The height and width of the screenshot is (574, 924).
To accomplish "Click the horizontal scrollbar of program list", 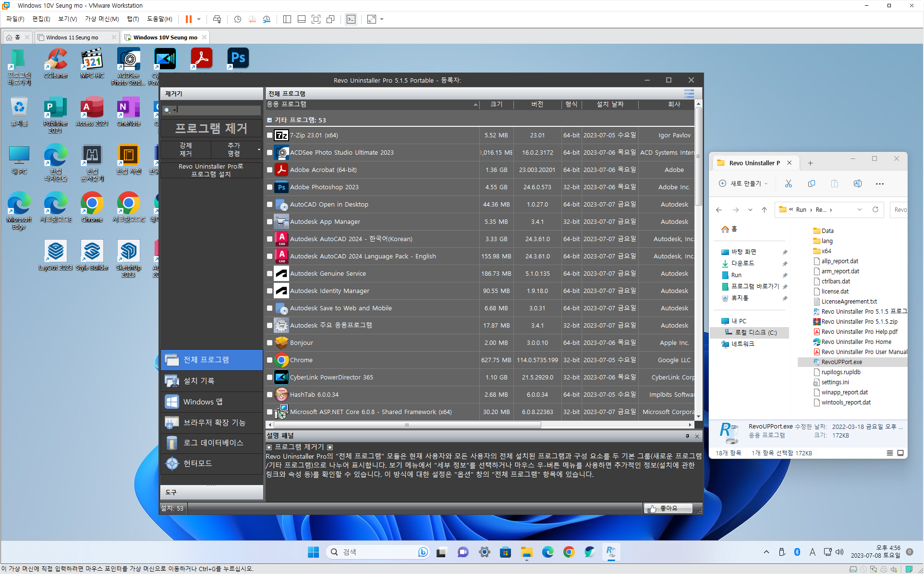I will coord(407,425).
